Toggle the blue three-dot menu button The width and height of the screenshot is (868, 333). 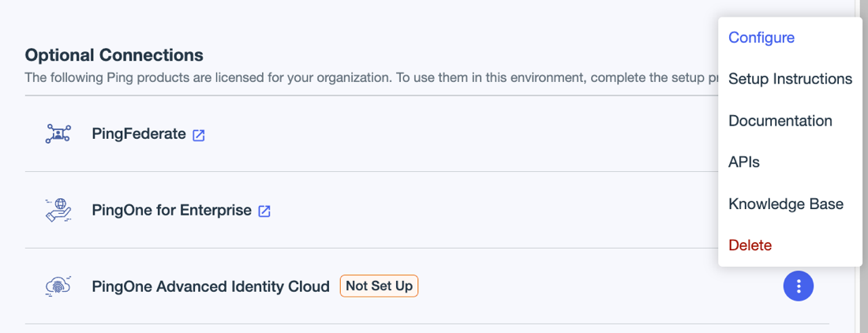[799, 286]
